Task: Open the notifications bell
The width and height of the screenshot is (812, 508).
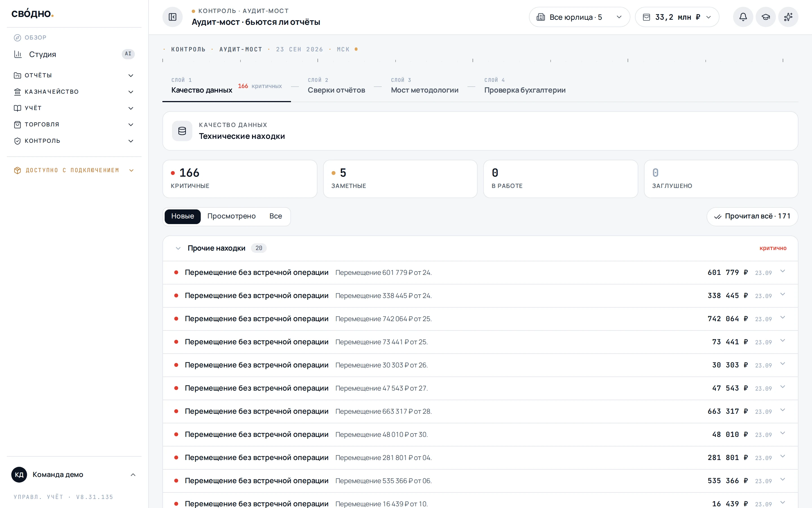Action: coord(743,17)
